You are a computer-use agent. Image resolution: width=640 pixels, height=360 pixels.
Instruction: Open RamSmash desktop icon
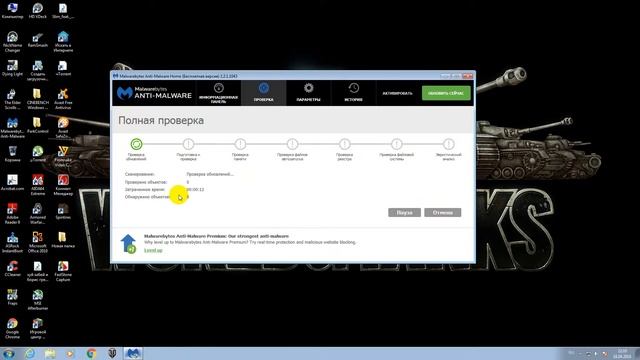pos(38,40)
